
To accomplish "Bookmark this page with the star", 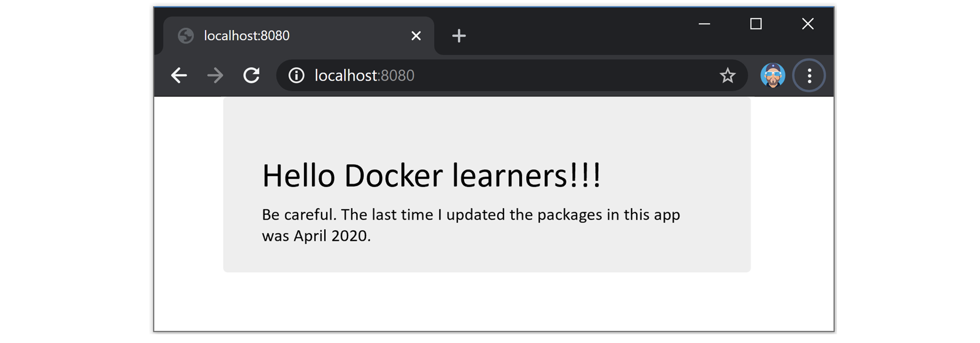I will click(727, 76).
